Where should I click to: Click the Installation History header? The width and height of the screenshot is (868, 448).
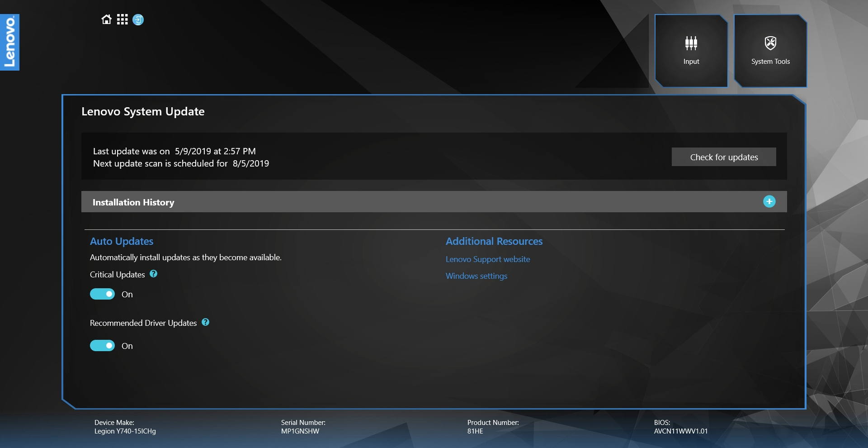(434, 202)
